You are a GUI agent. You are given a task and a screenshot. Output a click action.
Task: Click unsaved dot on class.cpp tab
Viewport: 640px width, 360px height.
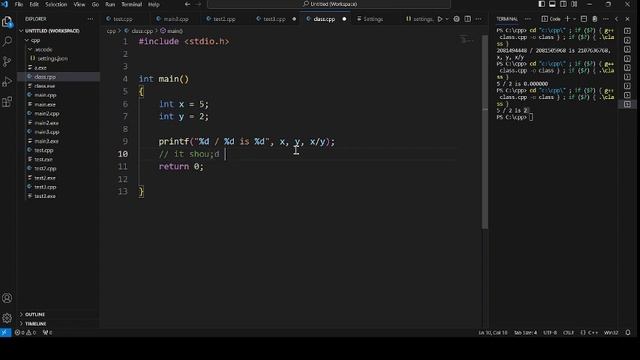(344, 19)
